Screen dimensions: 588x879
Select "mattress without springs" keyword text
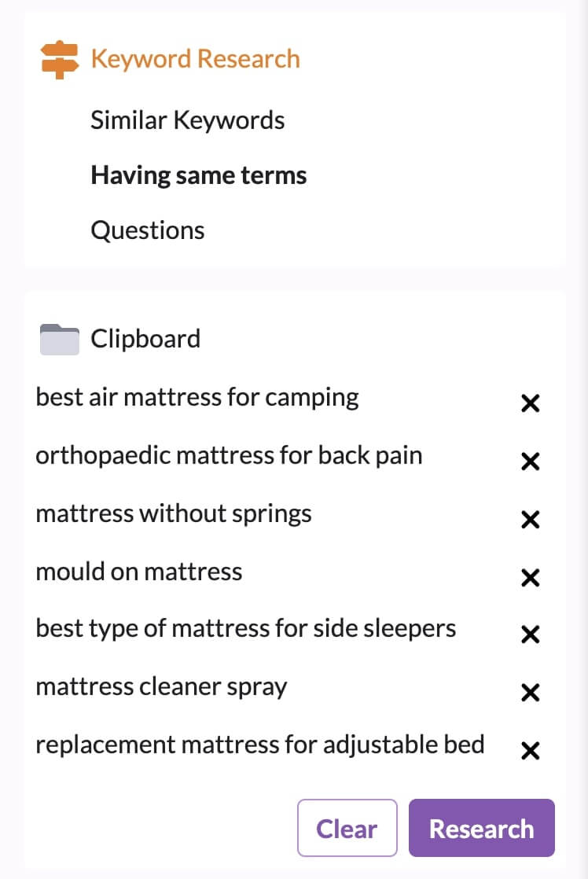(x=173, y=513)
